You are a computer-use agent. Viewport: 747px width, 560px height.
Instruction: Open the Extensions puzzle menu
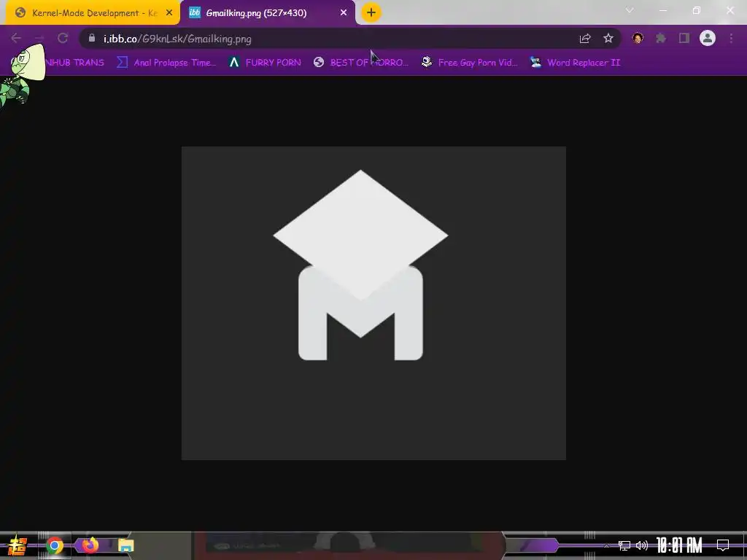661,38
